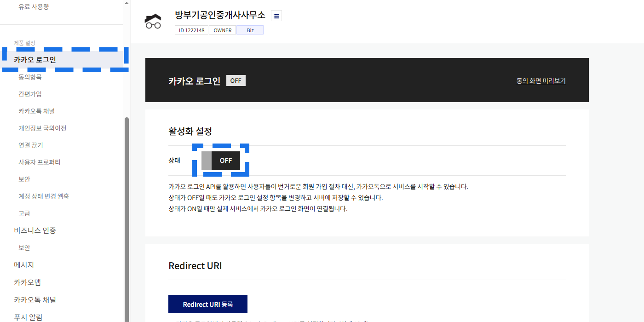
Task: Click the ID 1222148 badge
Action: pos(191,30)
